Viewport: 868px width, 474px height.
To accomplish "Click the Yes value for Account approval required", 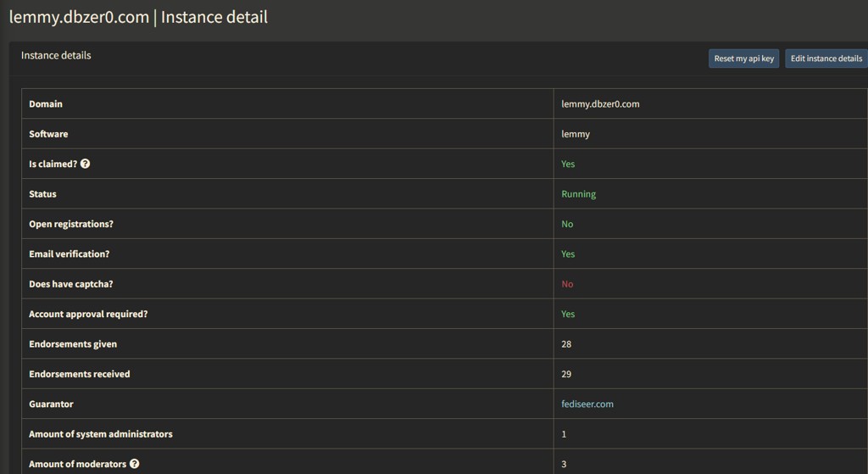I will point(568,314).
